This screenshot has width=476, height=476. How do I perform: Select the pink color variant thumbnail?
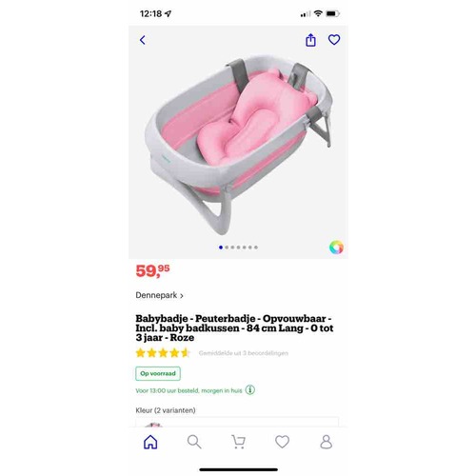click(x=153, y=425)
